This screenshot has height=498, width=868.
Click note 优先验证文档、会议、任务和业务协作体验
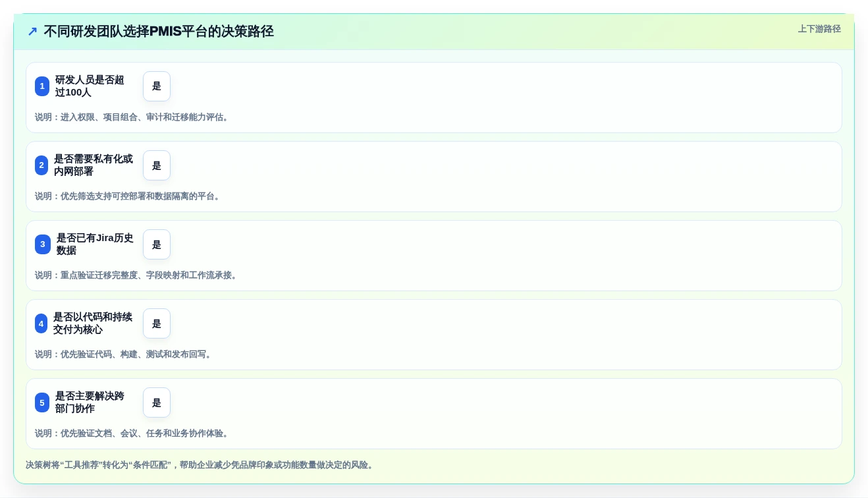[132, 433]
